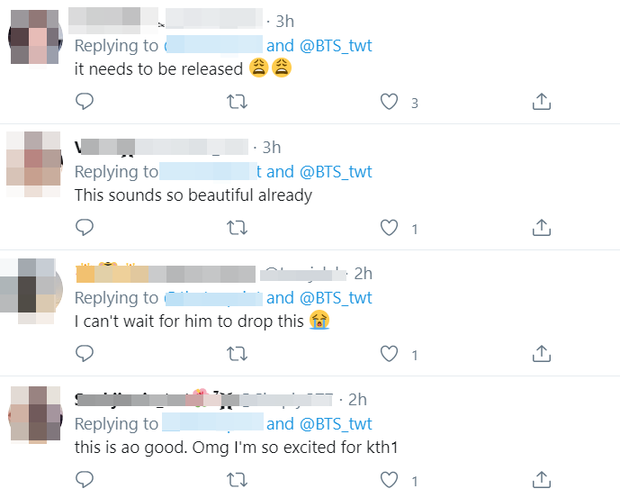Viewport: 620px width, 498px height.
Task: Reply to 'this is ao good' tweet
Action: pos(85,480)
